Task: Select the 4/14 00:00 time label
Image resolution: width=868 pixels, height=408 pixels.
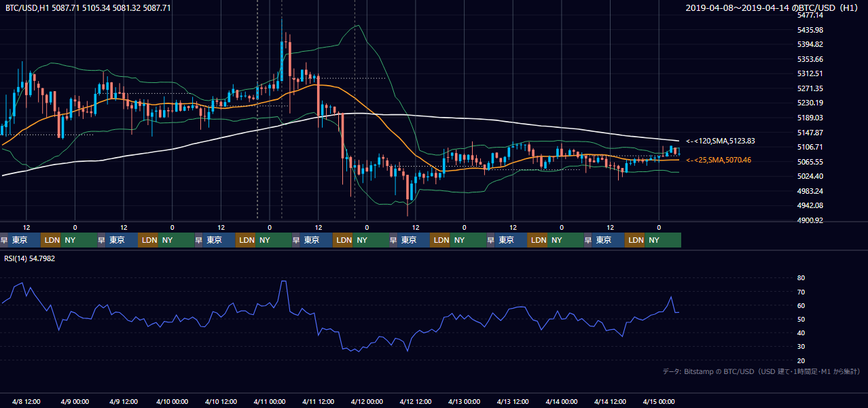Action: (x=562, y=401)
